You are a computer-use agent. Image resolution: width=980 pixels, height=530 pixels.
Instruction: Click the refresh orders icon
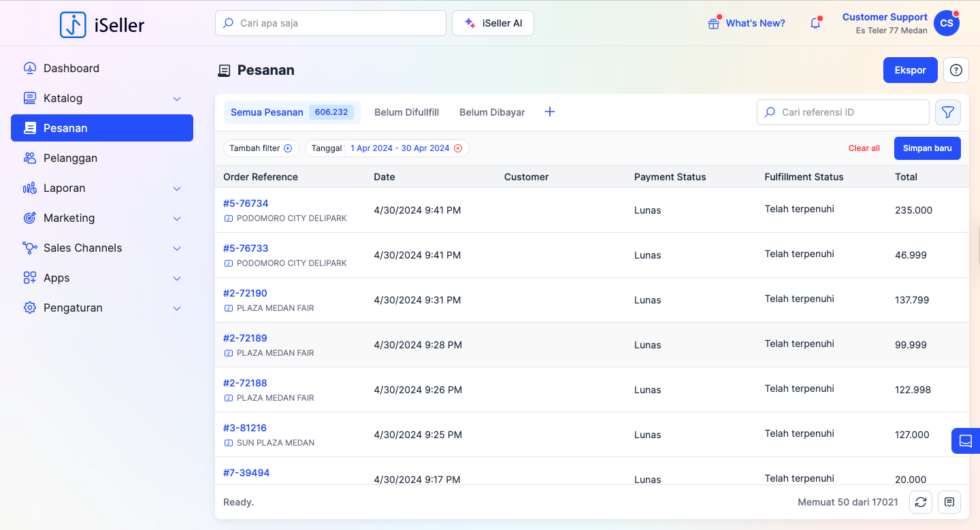click(921, 502)
